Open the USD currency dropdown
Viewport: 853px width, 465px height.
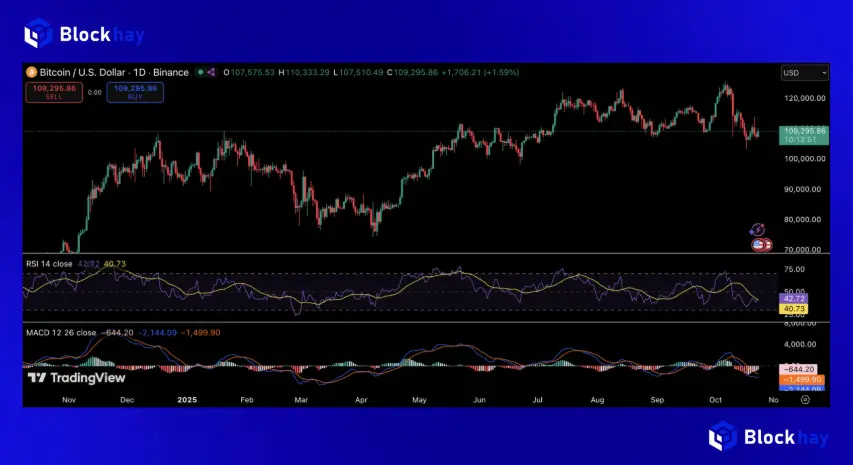[804, 73]
